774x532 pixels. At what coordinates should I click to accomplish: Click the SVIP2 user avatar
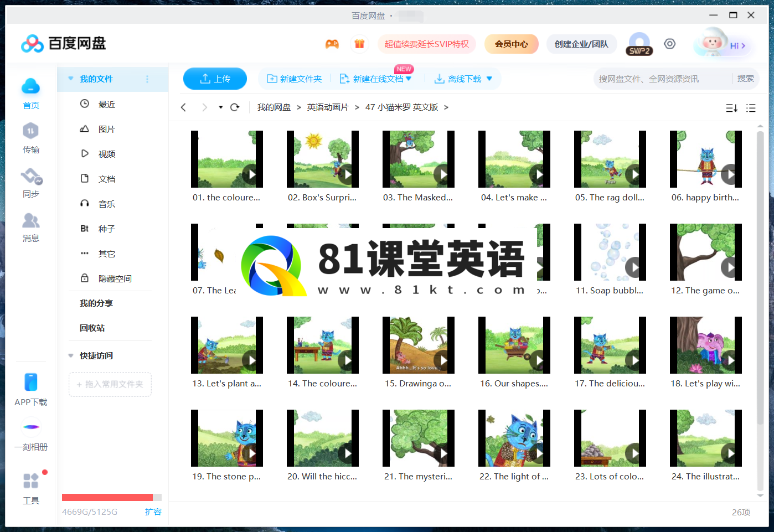coord(639,44)
